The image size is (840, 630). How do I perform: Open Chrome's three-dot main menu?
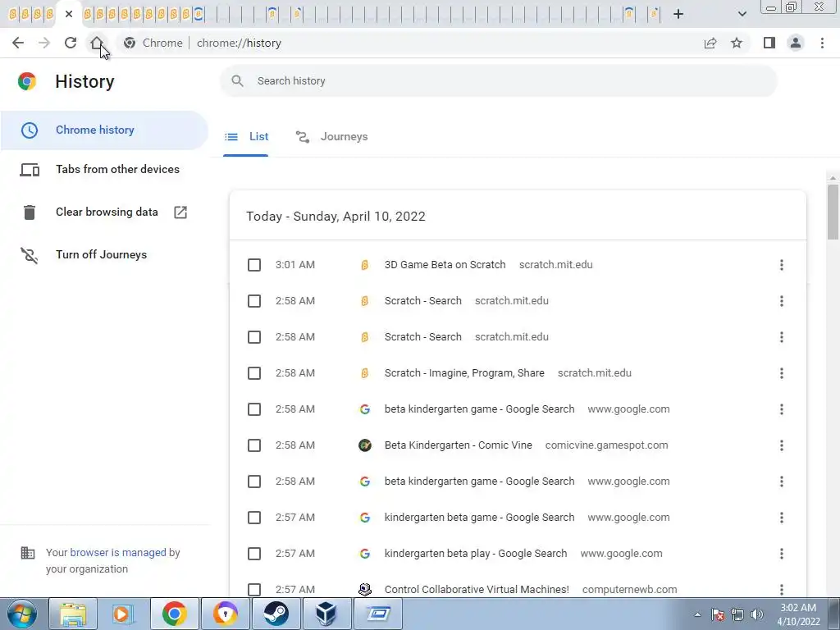coord(822,43)
